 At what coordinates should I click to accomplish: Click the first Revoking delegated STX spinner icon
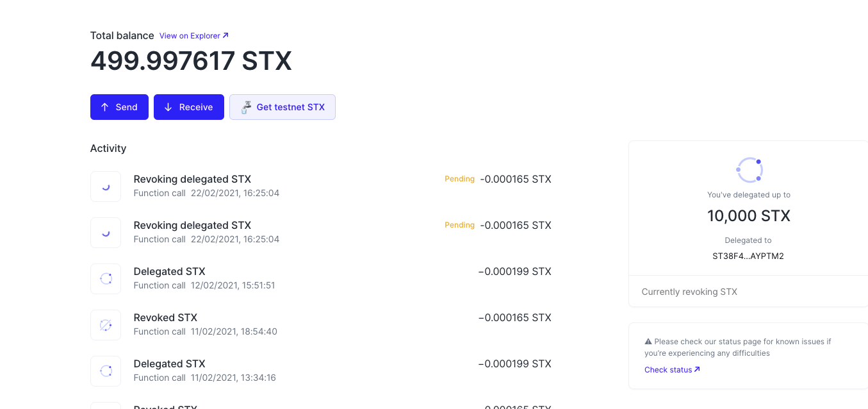pyautogui.click(x=105, y=186)
